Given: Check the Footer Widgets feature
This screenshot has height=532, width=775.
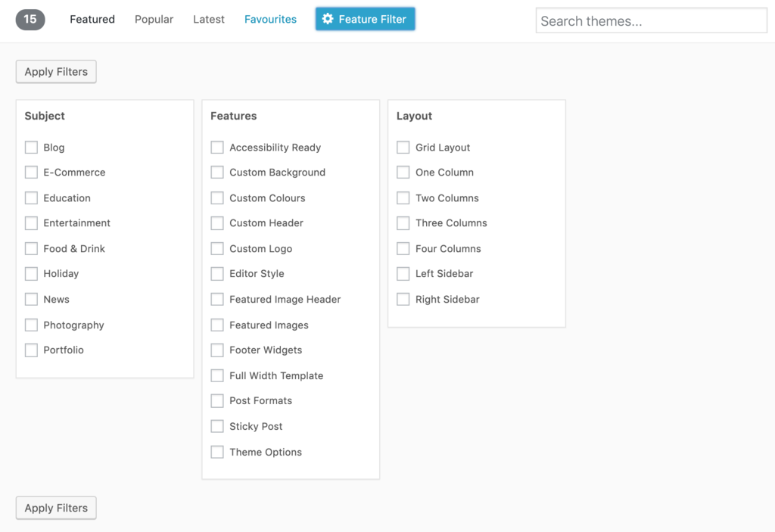Looking at the screenshot, I should pyautogui.click(x=217, y=350).
